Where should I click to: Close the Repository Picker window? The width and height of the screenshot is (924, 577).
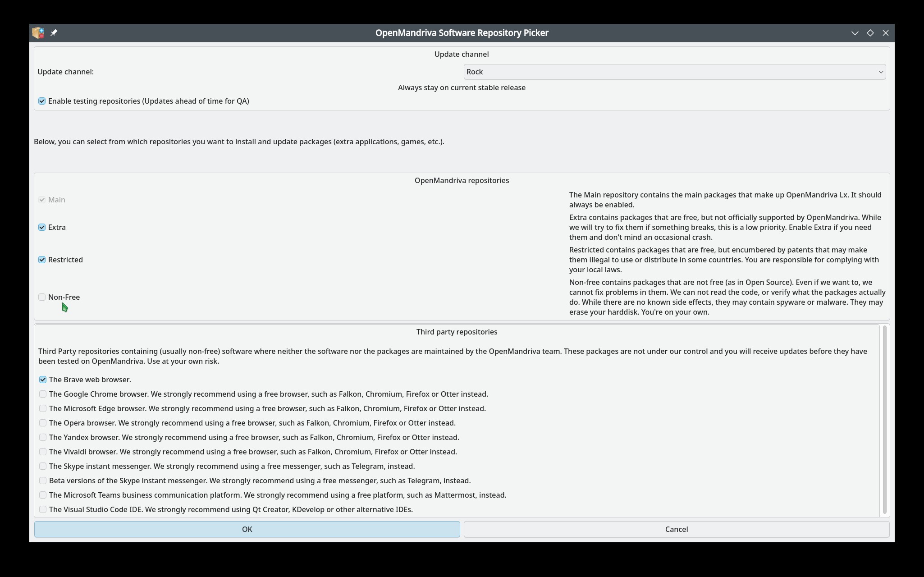(x=885, y=33)
